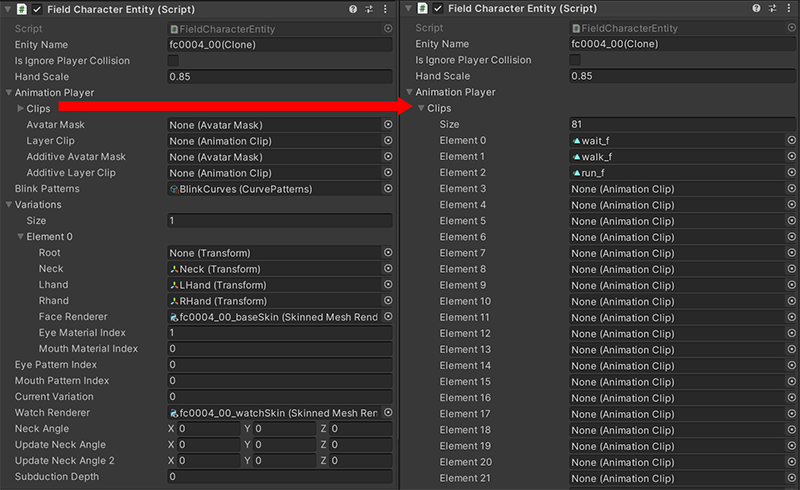Collapse the Variations foldout
The height and width of the screenshot is (490, 800).
click(x=9, y=205)
